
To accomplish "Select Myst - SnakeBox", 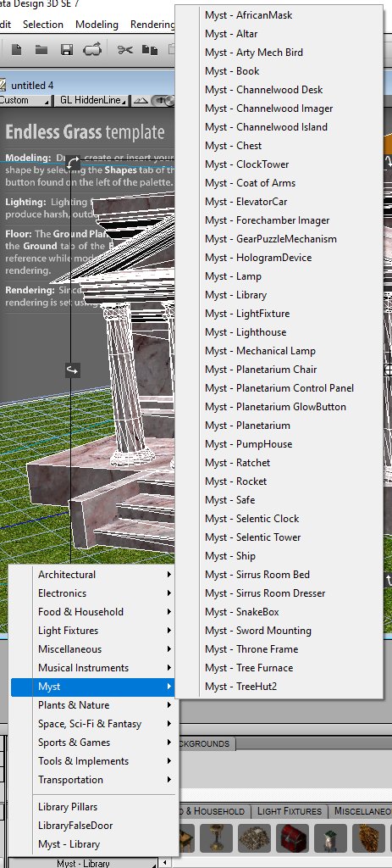I will tap(279, 612).
